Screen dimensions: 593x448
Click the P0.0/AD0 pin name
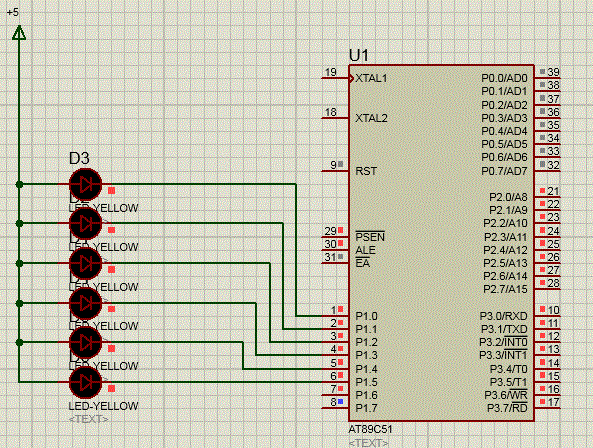pos(504,78)
